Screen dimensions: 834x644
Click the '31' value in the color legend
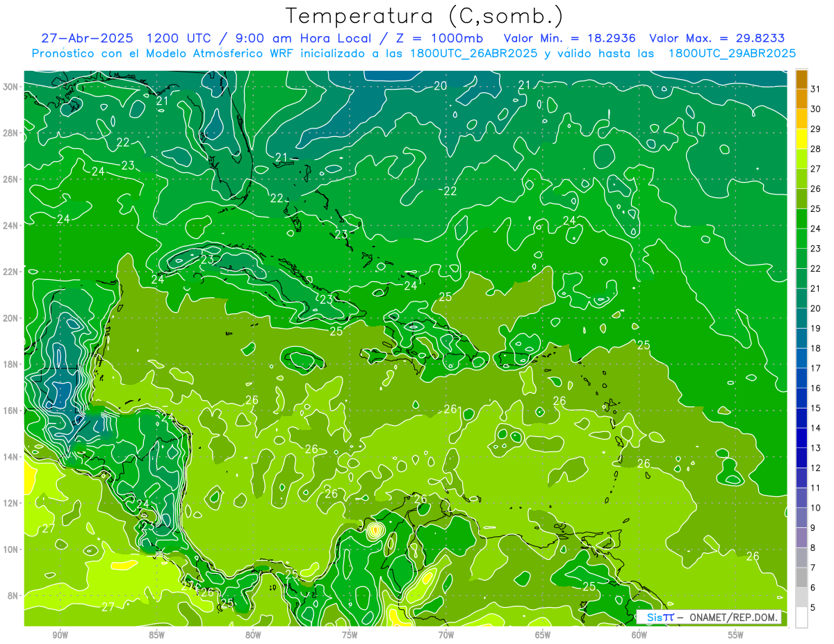pyautogui.click(x=816, y=89)
